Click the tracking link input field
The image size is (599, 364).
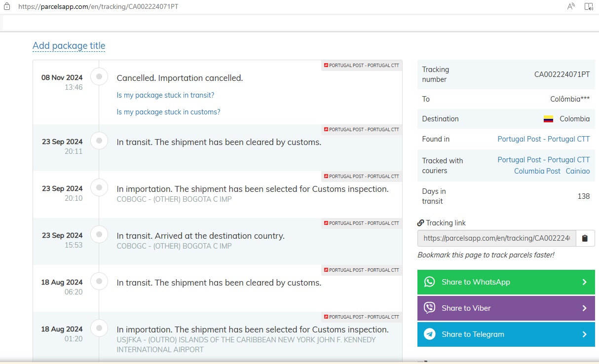pyautogui.click(x=496, y=238)
